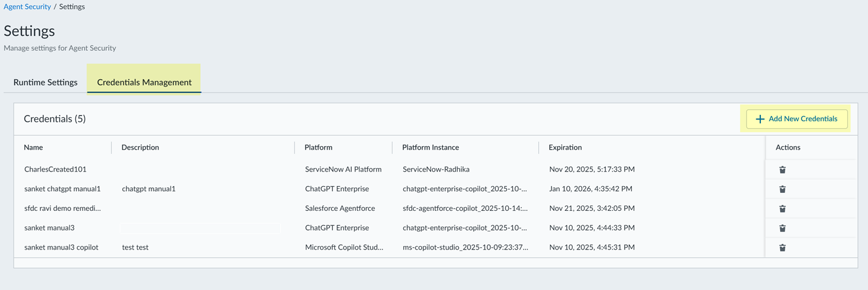868x290 pixels.
Task: Click Salesforce Agentforce platform cell
Action: pyautogui.click(x=340, y=208)
